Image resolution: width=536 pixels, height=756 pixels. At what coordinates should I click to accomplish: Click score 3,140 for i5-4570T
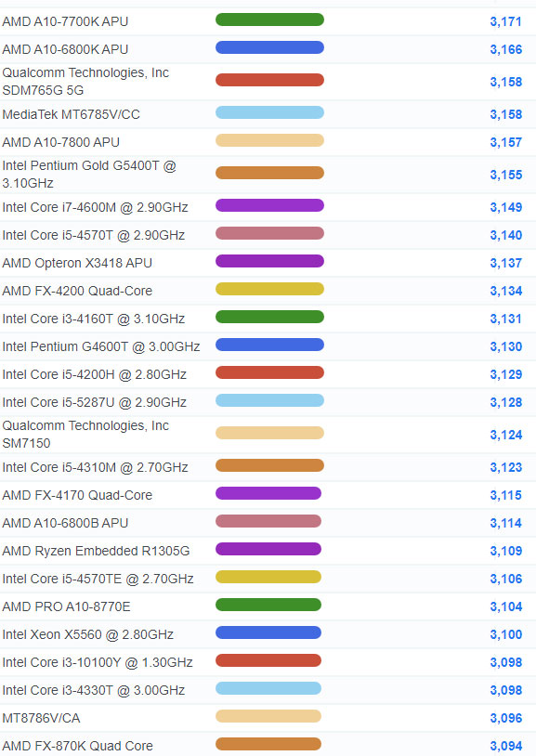[x=505, y=236]
